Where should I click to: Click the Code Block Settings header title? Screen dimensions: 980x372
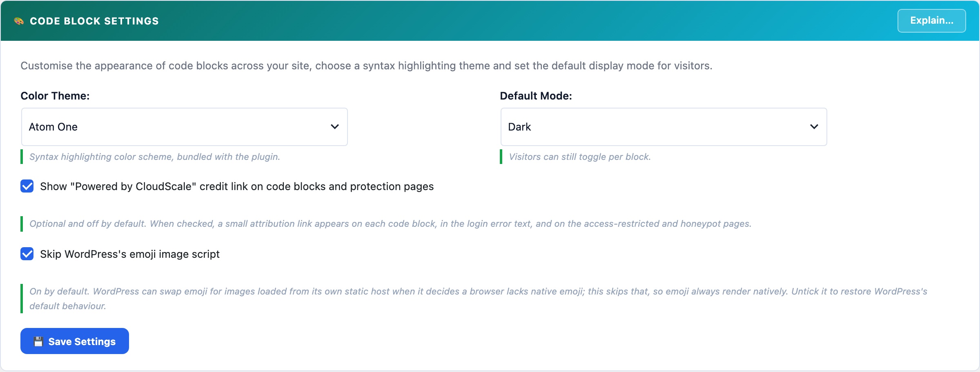(x=94, y=21)
